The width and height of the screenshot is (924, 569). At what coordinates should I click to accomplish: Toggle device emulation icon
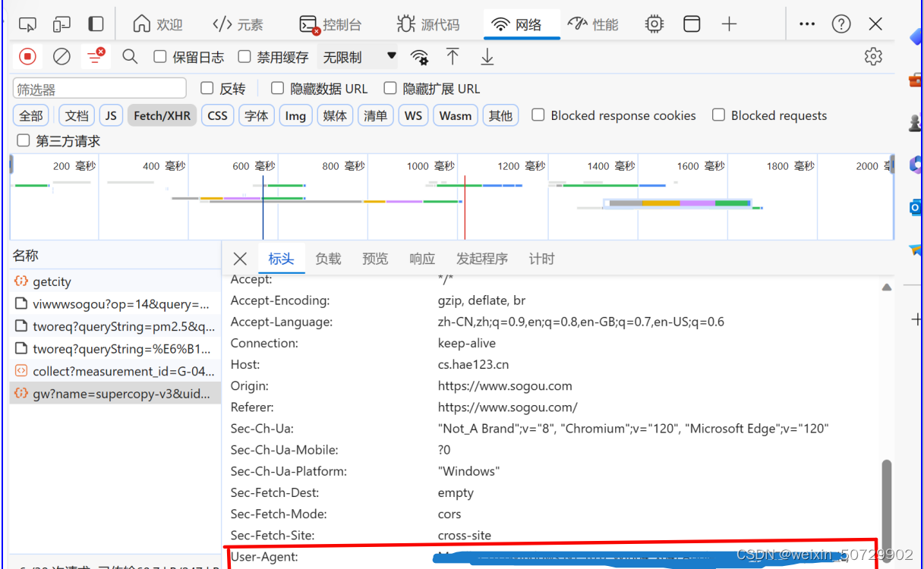coord(61,24)
